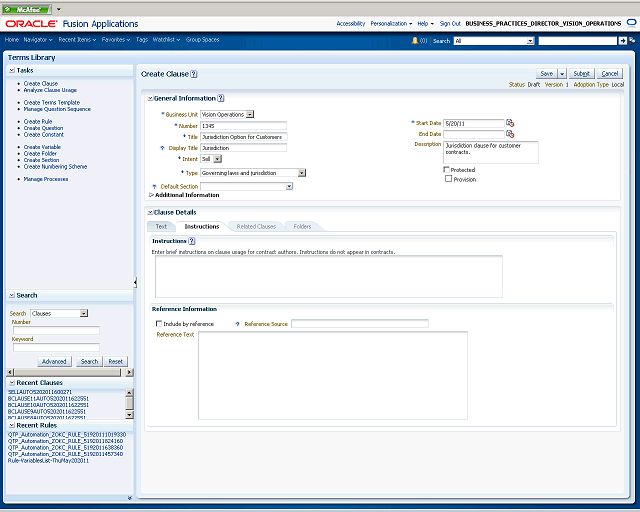Screen dimensions: 640x512
Task: Open sidebar Search Clauses dropdown
Action: click(x=84, y=313)
